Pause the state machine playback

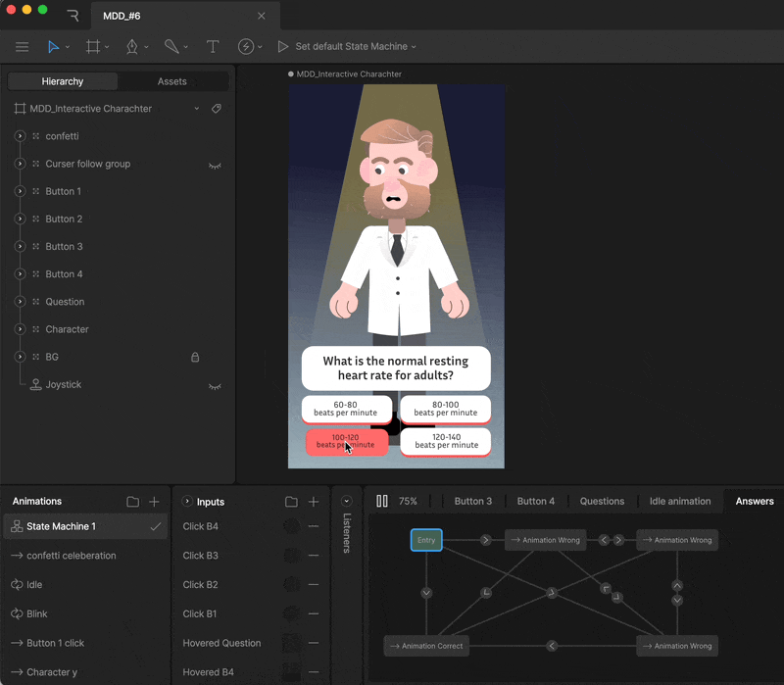tap(382, 501)
